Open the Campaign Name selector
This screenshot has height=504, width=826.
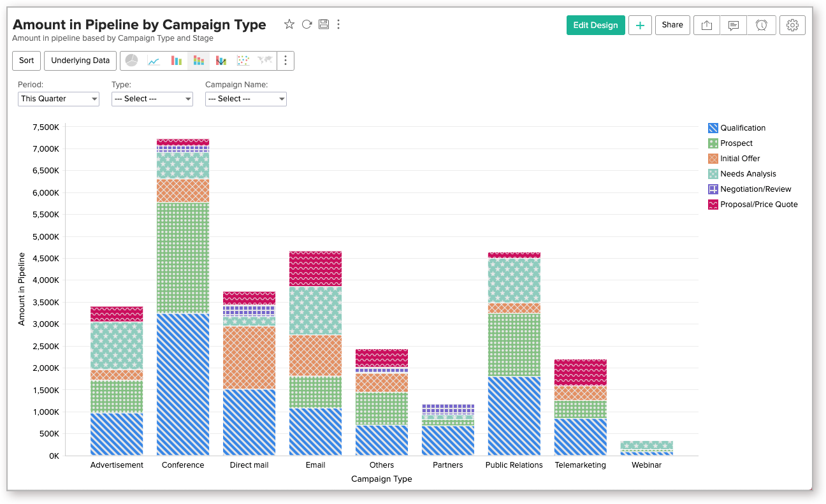(245, 99)
